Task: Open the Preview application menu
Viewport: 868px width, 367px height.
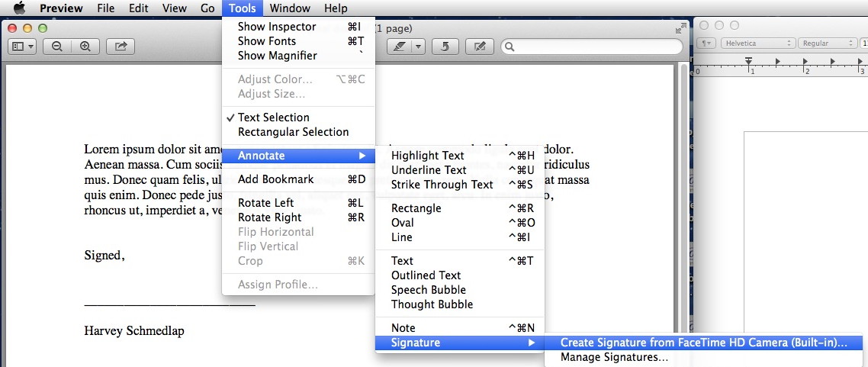Action: [x=61, y=8]
